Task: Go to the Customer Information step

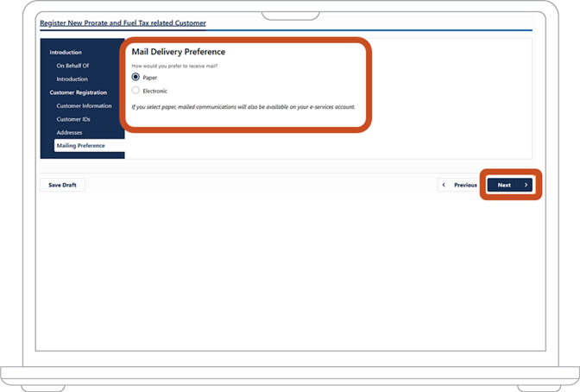Action: click(84, 105)
